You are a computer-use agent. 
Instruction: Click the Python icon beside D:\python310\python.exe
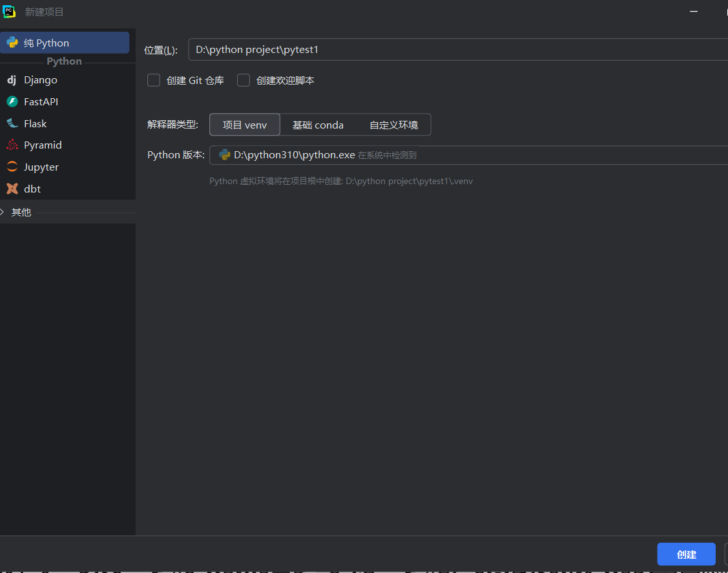point(225,154)
